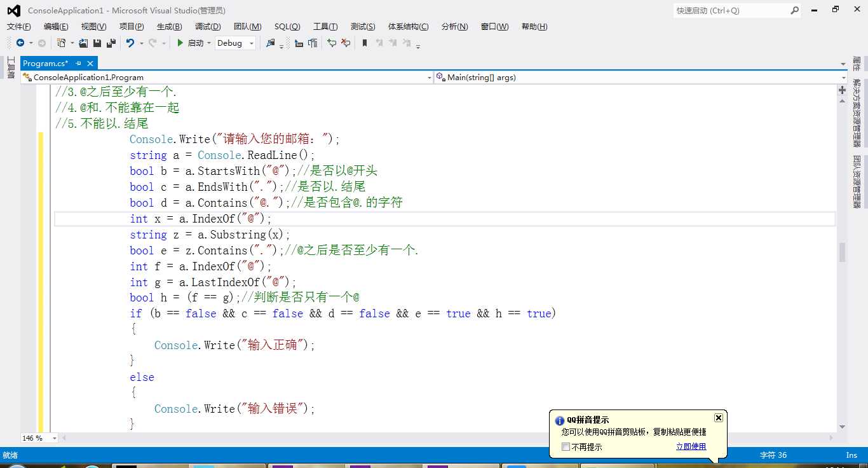Open the 编辑(E) menu
Viewport: 868px width, 468px height.
click(x=56, y=27)
